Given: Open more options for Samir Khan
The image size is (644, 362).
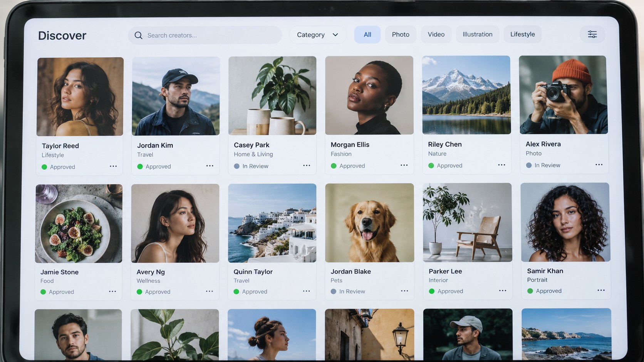Looking at the screenshot, I should click(601, 290).
